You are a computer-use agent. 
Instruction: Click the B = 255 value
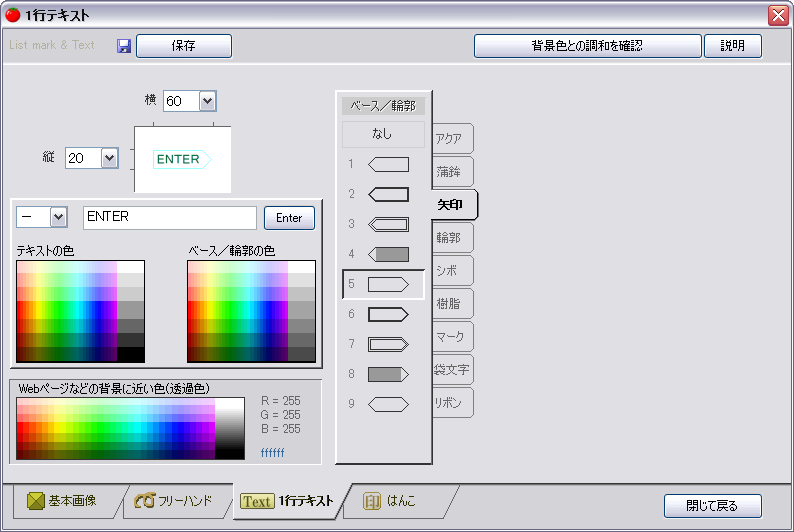click(281, 429)
